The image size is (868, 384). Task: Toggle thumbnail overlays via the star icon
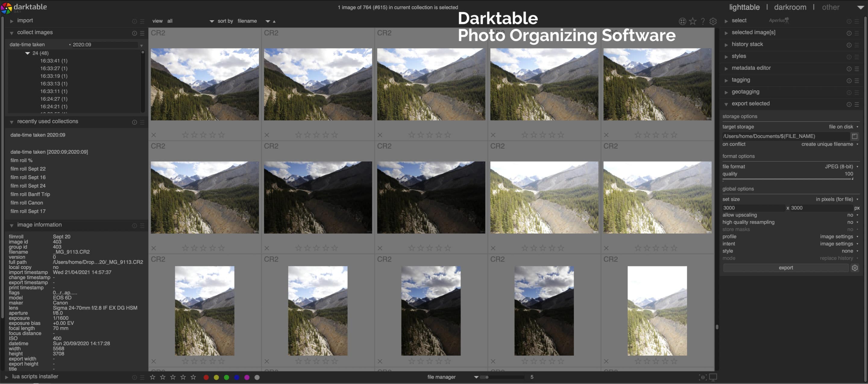693,21
